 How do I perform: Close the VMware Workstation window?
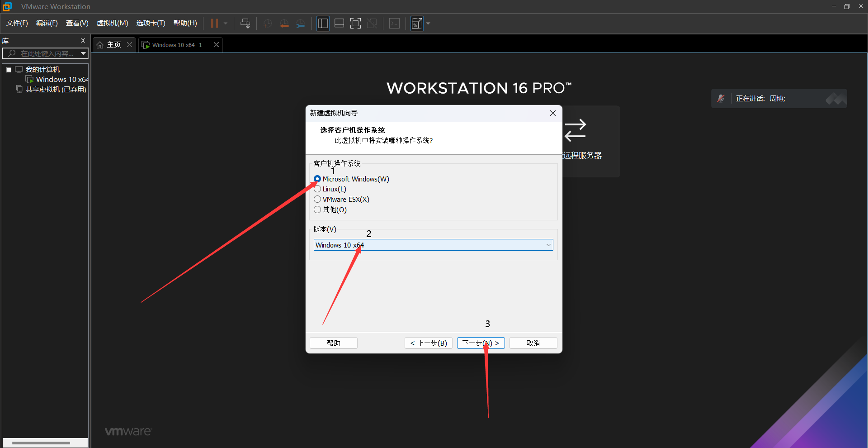pos(861,6)
